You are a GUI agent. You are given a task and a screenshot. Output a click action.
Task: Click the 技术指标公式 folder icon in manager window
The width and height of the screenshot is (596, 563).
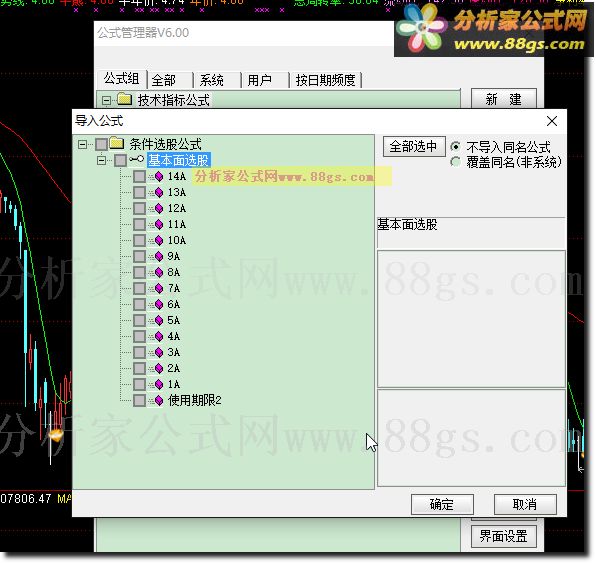(124, 100)
